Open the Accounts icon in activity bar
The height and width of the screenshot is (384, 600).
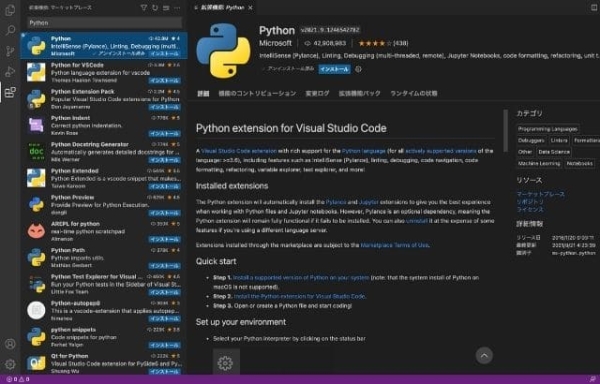coord(10,344)
